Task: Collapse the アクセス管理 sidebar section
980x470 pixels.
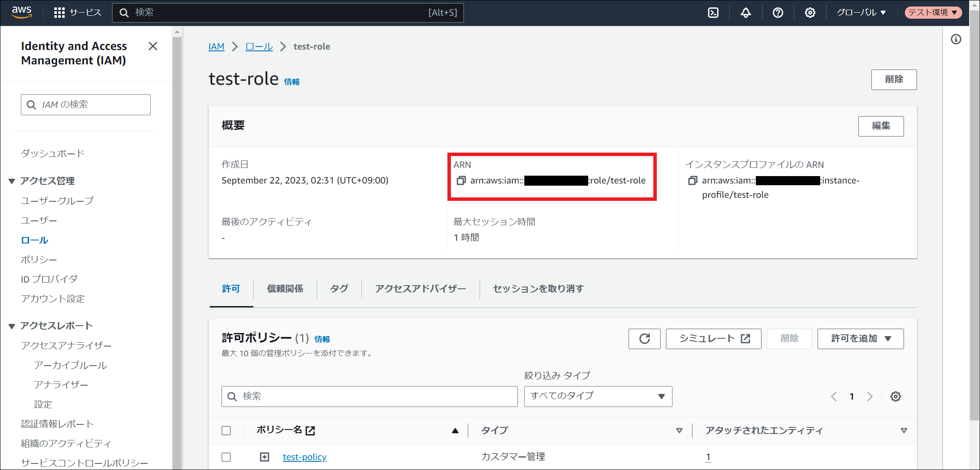Action: point(12,181)
